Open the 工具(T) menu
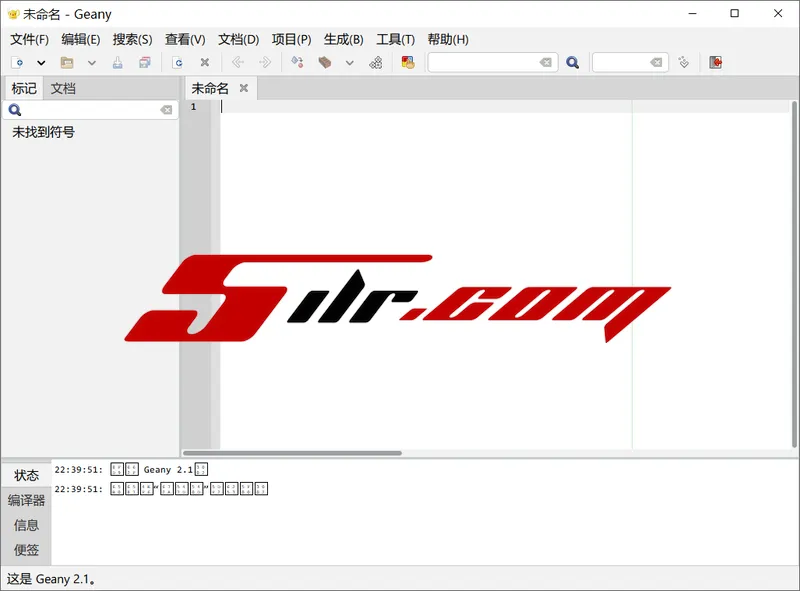 point(395,39)
